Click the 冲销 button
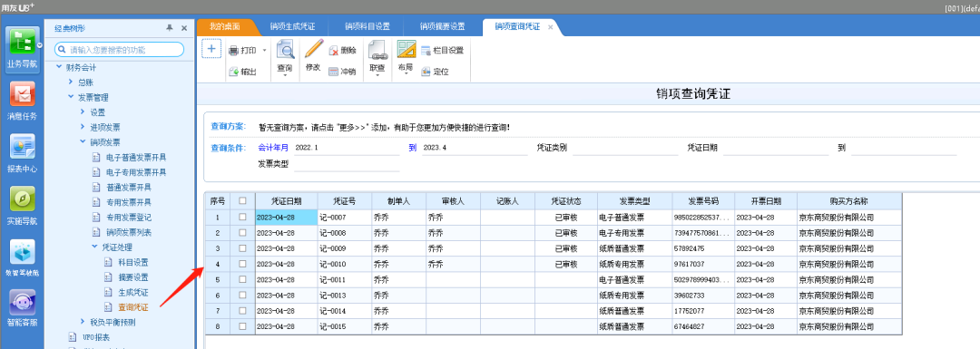Screen dimensions: 980x349 point(342,72)
